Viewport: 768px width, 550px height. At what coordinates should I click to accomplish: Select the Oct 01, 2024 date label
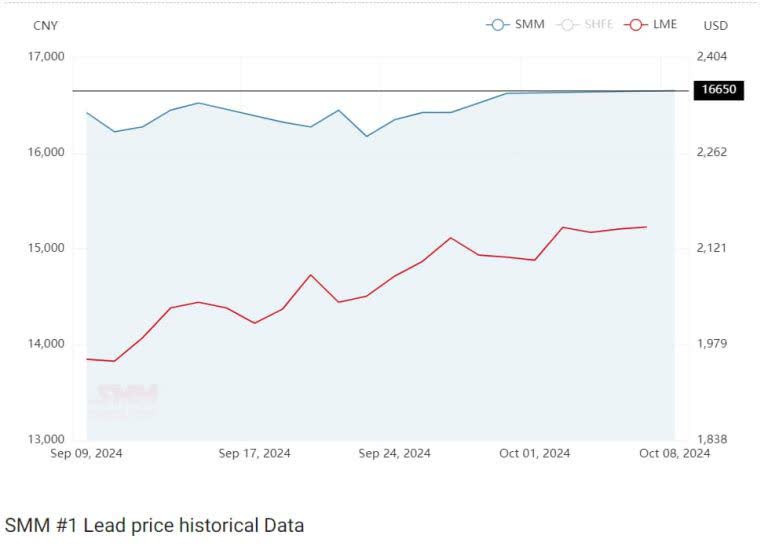[x=535, y=453]
